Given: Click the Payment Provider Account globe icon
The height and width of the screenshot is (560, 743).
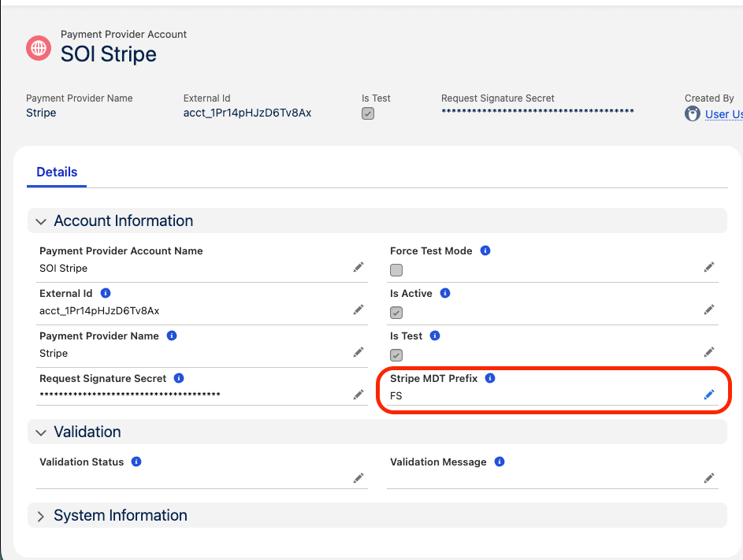Looking at the screenshot, I should point(39,48).
